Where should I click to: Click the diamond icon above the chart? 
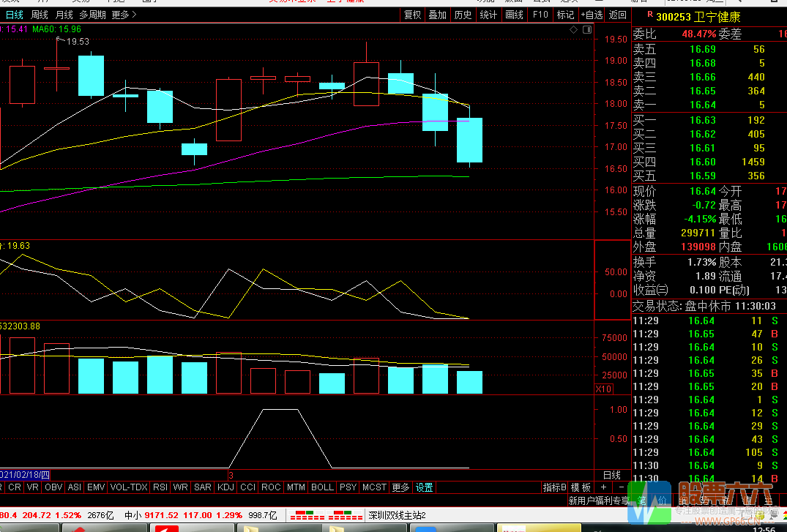573,30
